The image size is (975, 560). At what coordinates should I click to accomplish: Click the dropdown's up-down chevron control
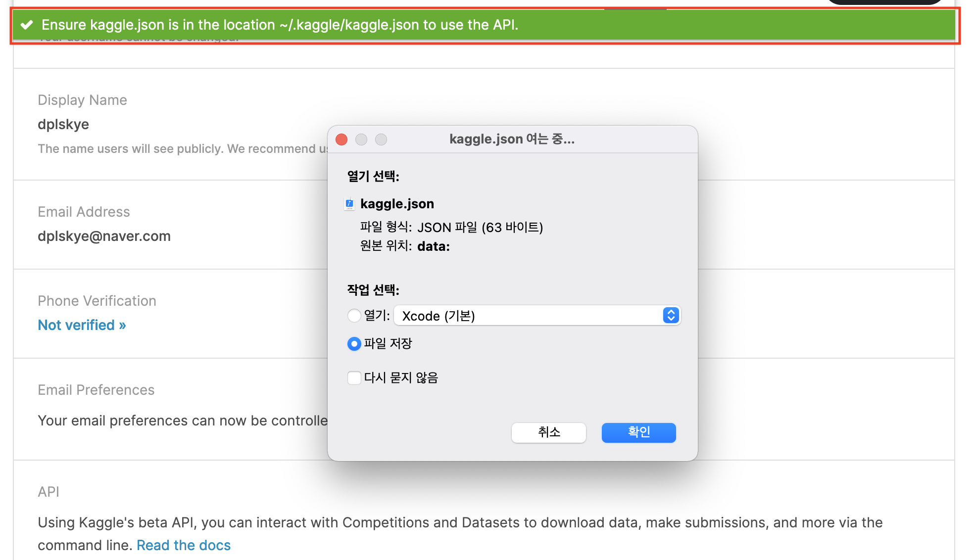670,315
